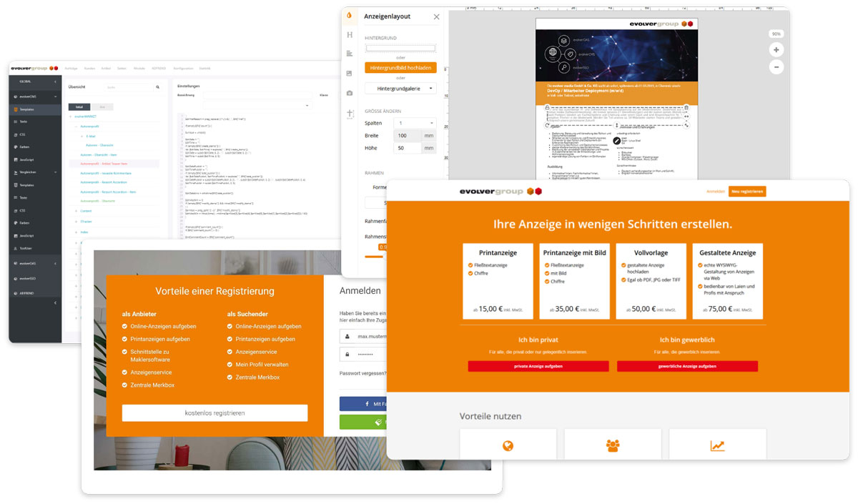The width and height of the screenshot is (858, 504).
Task: Click the lock icon on selected text block
Action: pos(548,107)
